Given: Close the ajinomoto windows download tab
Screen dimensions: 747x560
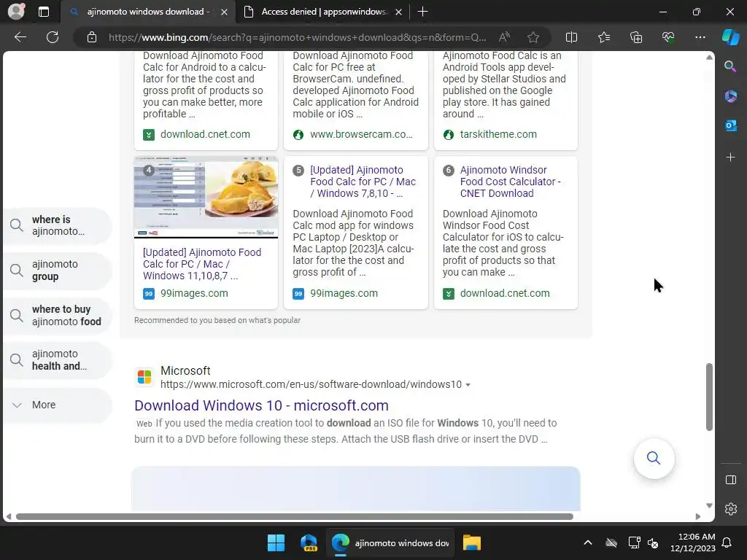Looking at the screenshot, I should point(225,12).
